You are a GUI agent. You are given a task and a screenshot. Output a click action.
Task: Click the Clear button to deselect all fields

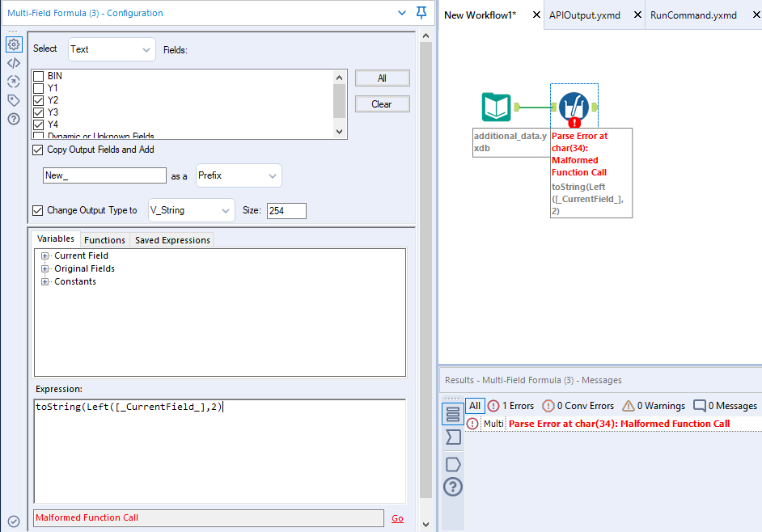click(x=382, y=103)
